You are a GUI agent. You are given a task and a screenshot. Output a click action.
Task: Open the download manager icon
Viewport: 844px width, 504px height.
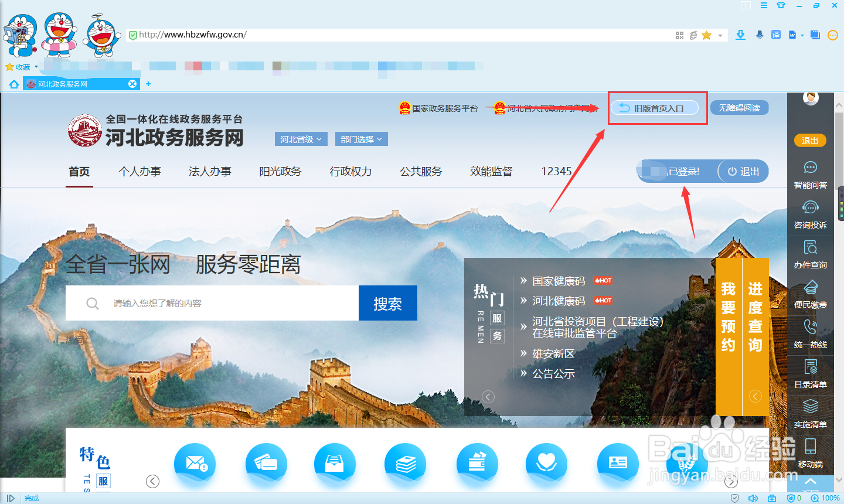(x=740, y=35)
